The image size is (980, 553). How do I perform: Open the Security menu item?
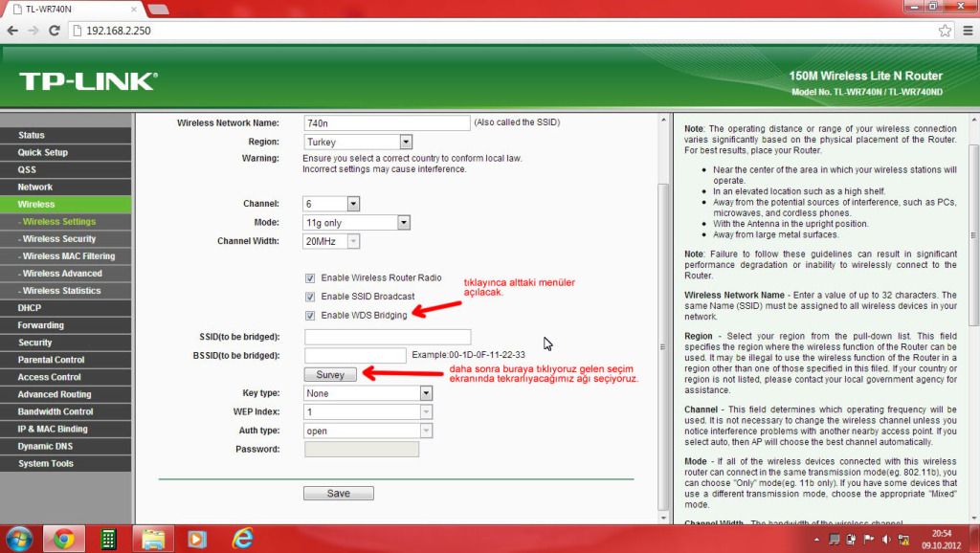coord(66,343)
